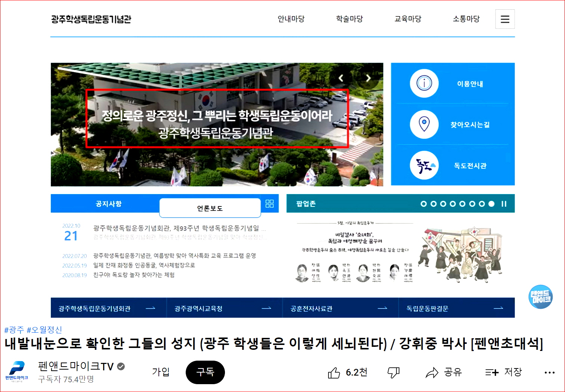Click the next slide arrow on banner
This screenshot has width=565, height=392.
(368, 78)
